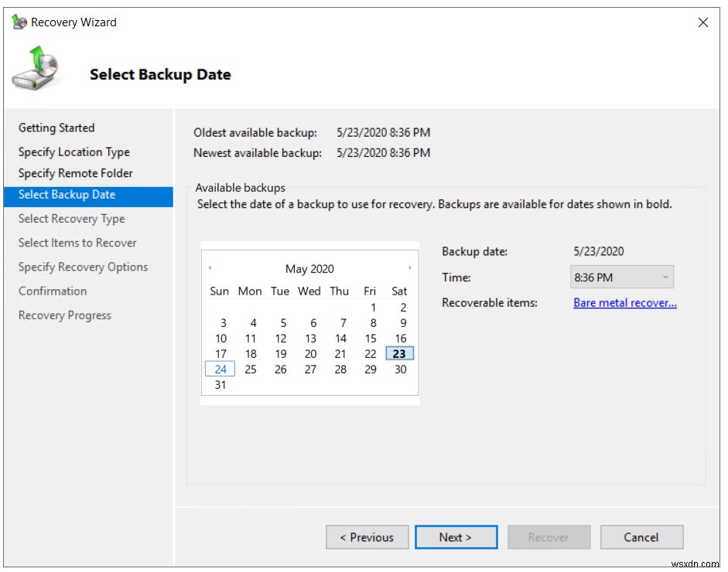The image size is (728, 572).
Task: Open the Specify Location Type step
Action: (73, 152)
